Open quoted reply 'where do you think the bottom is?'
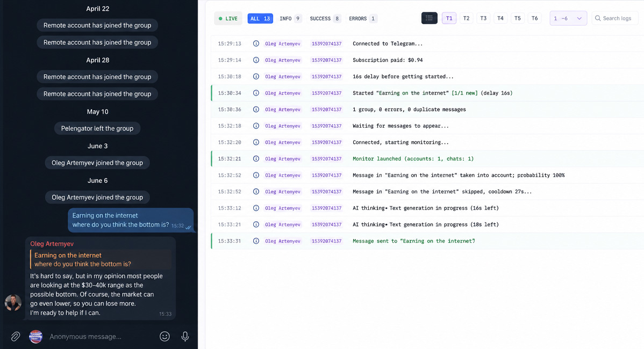 coord(101,259)
